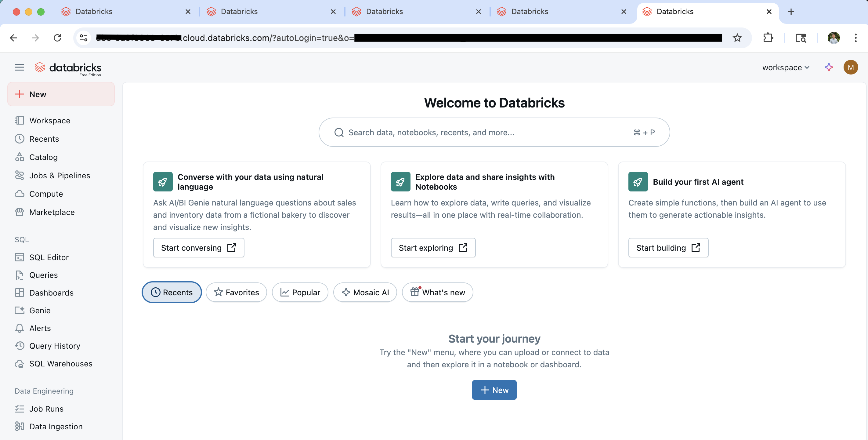
Task: Click the Marketplace store icon
Action: (20, 212)
